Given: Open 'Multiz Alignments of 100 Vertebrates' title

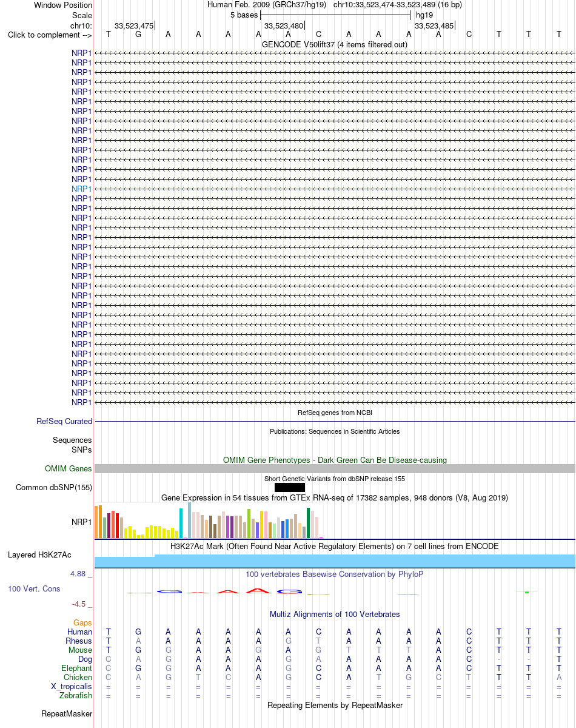Looking at the screenshot, I should tap(335, 614).
